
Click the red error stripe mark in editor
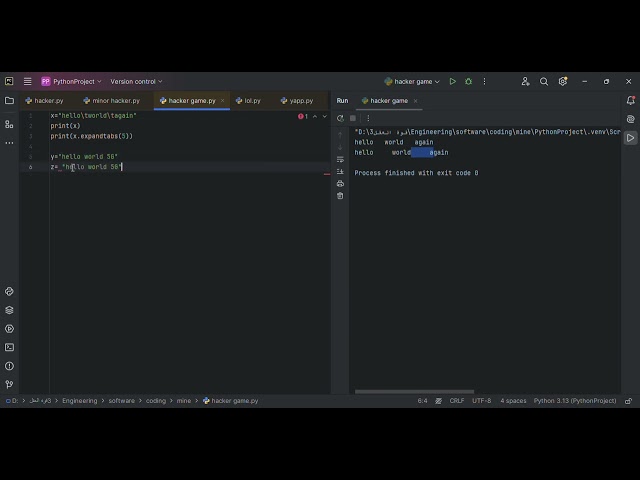(x=327, y=174)
